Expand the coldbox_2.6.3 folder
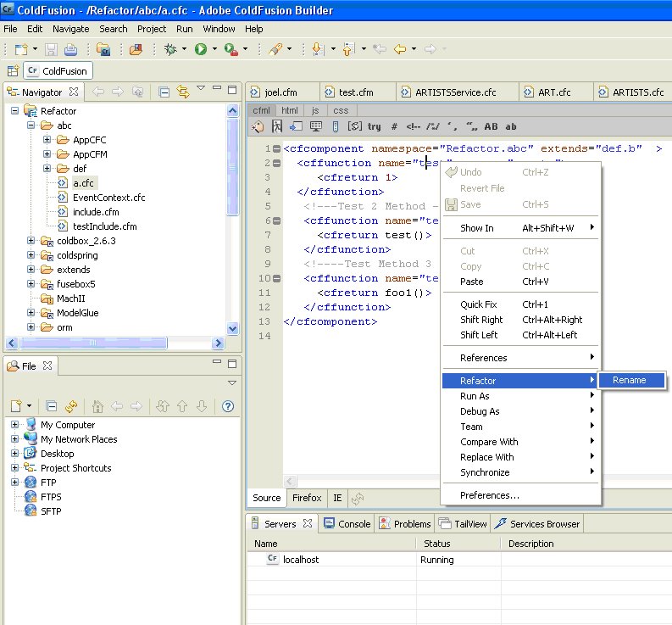 (x=31, y=240)
